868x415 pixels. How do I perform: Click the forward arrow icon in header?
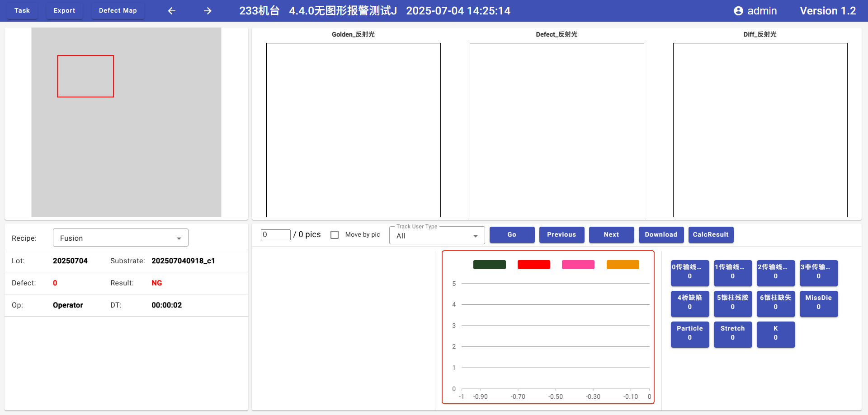(208, 11)
